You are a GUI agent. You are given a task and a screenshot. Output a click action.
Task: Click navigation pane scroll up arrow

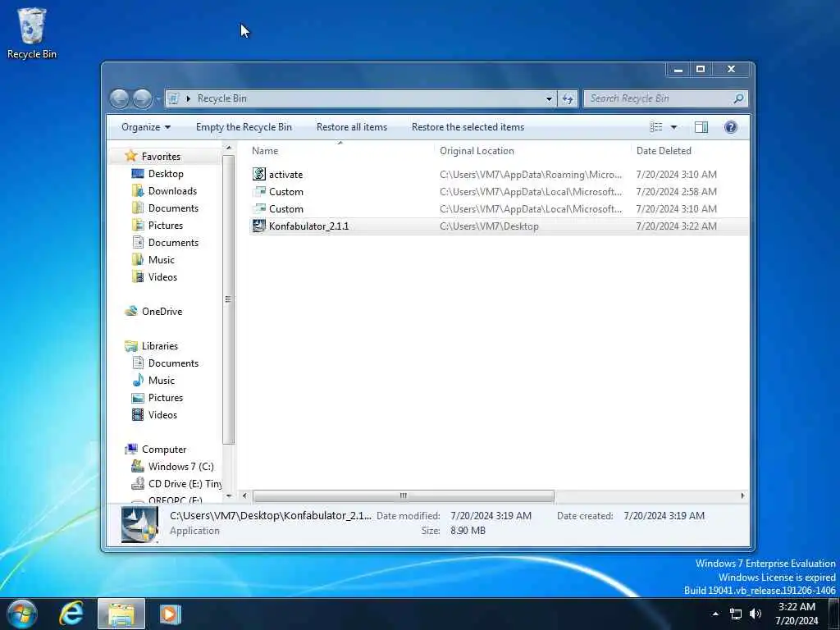coord(229,148)
